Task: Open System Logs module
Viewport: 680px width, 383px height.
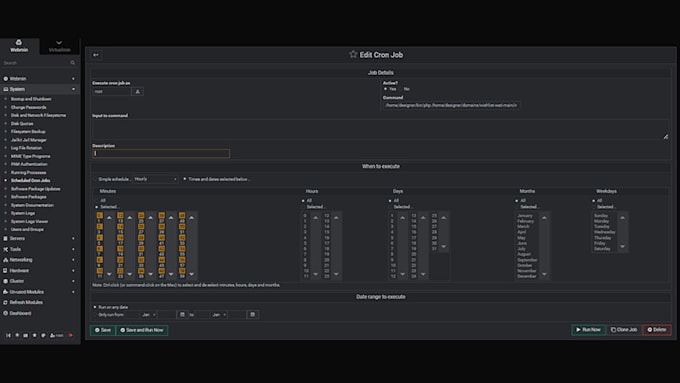Action: point(23,213)
